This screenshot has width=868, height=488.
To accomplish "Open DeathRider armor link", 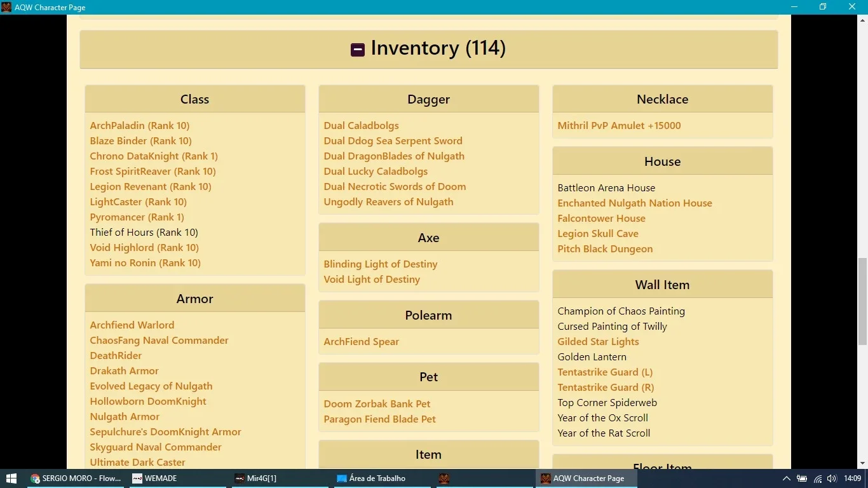I will pyautogui.click(x=116, y=356).
